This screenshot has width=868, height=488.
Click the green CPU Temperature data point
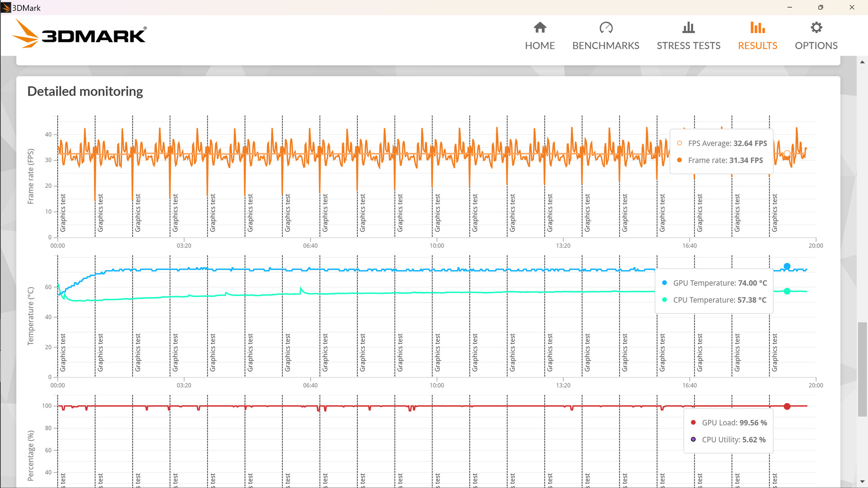[x=787, y=291]
